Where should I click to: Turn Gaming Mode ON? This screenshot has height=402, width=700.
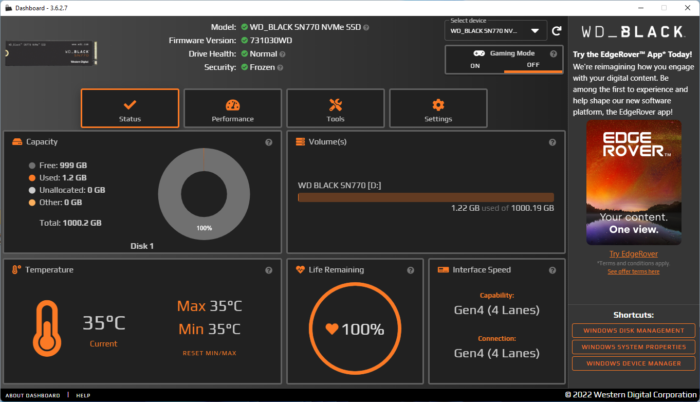(x=474, y=66)
